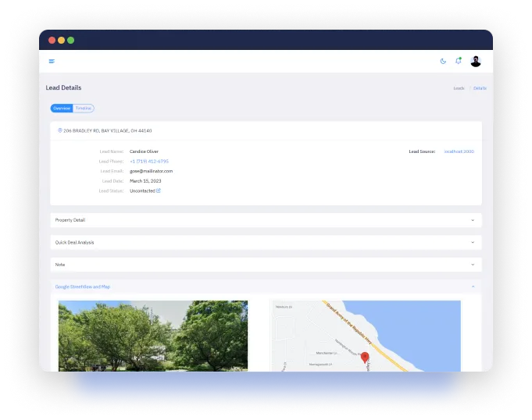Click the Uncontacted status text
The image size is (532, 420).
142,190
